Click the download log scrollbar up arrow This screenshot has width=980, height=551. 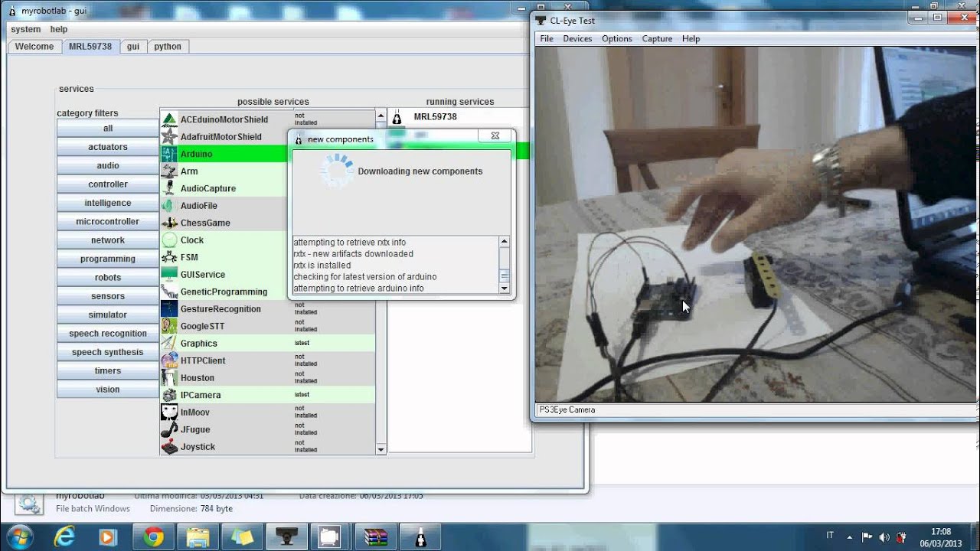pyautogui.click(x=504, y=242)
